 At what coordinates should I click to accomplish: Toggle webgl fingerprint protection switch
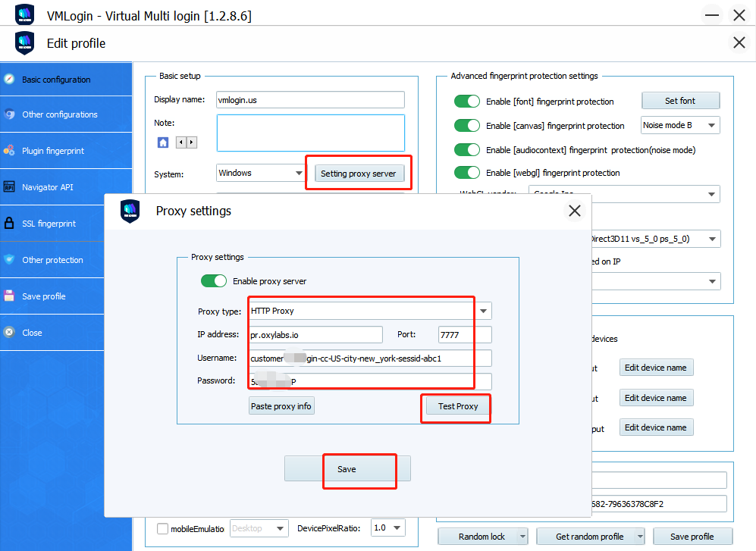466,172
